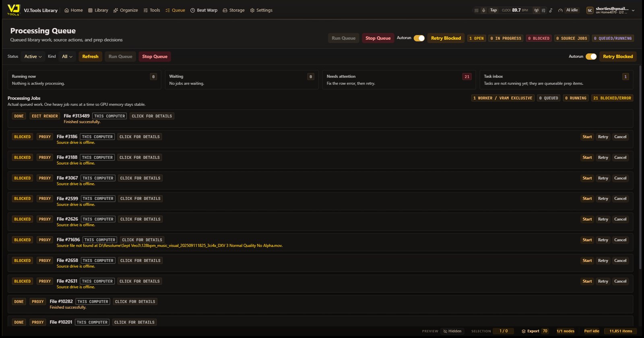
Task: Click the 1/1 nodes status entry
Action: pos(566,331)
